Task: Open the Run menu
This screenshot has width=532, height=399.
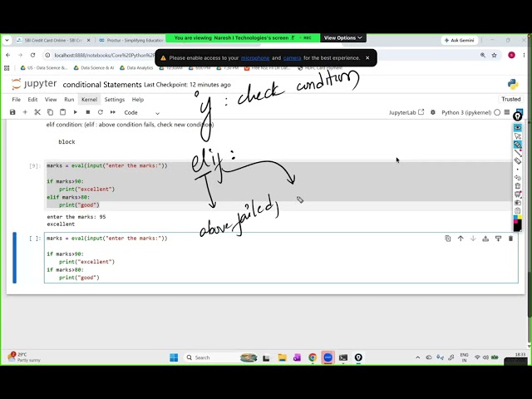Action: click(x=69, y=100)
